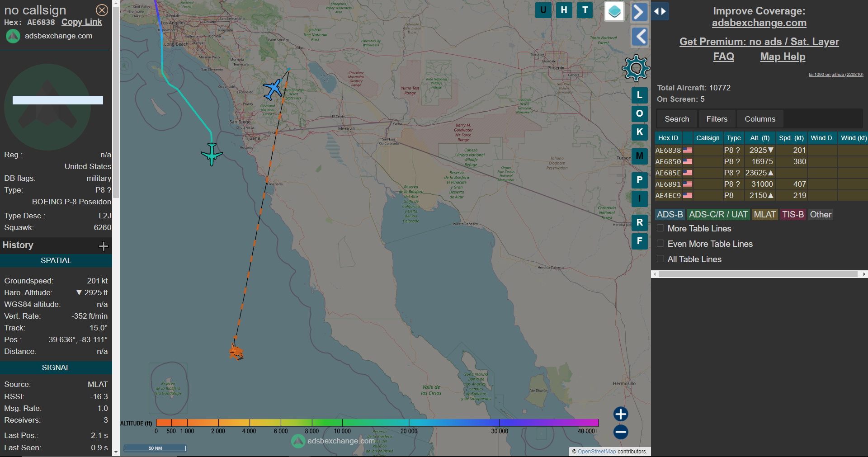Sort table by Callsign column

(708, 138)
